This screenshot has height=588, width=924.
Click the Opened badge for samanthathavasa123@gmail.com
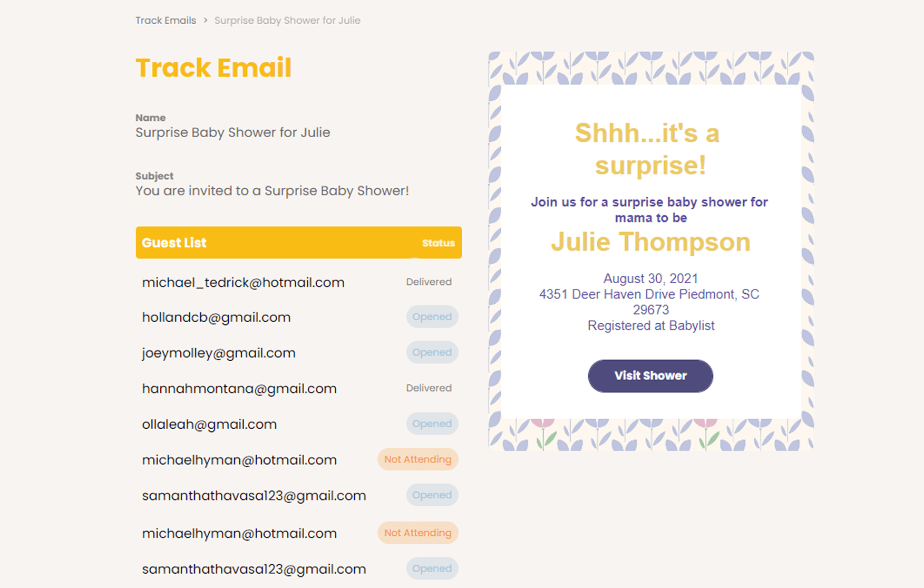pyautogui.click(x=432, y=495)
